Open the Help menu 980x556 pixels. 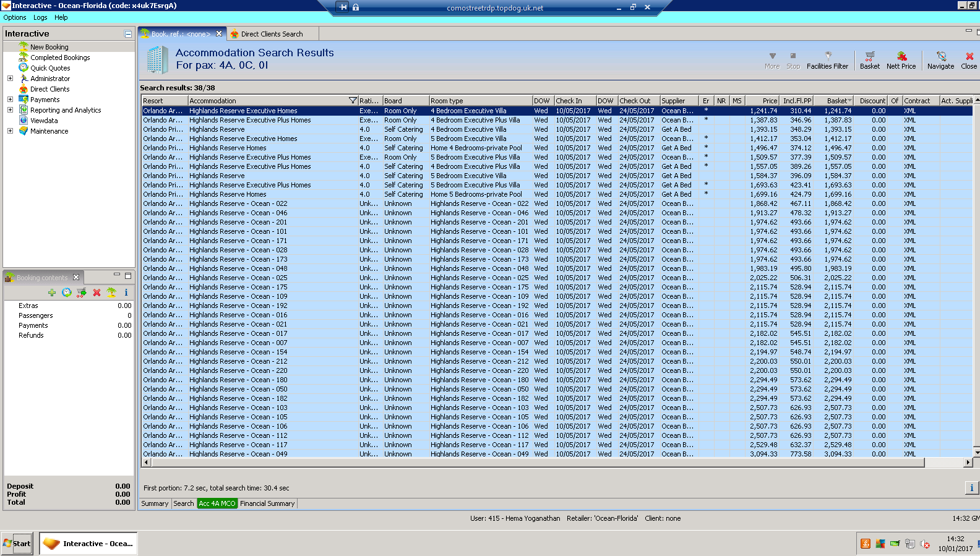click(61, 17)
